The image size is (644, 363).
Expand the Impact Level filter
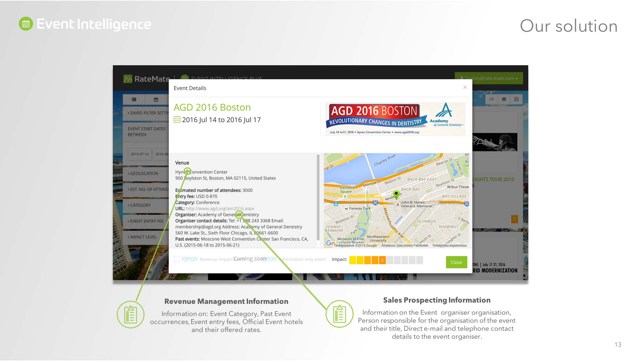(x=143, y=237)
